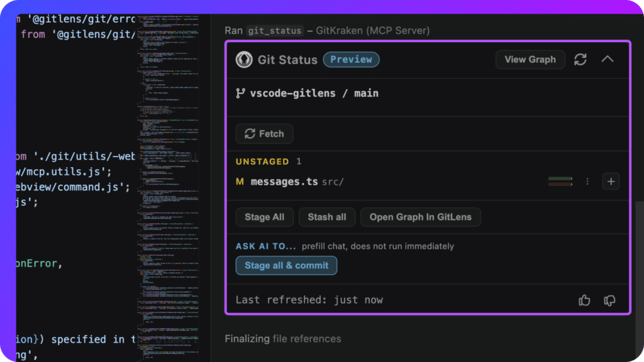Click the M modified status marker
Image resolution: width=644 pixels, height=362 pixels.
[x=240, y=182]
